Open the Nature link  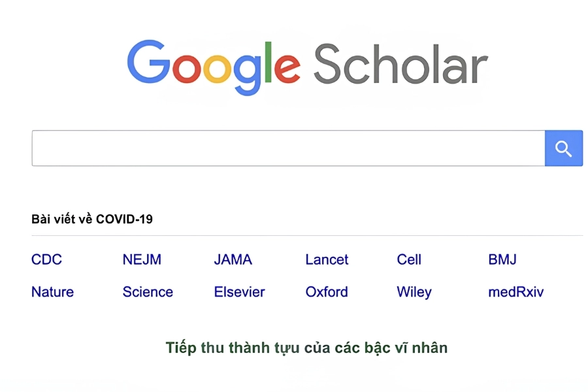tap(52, 292)
